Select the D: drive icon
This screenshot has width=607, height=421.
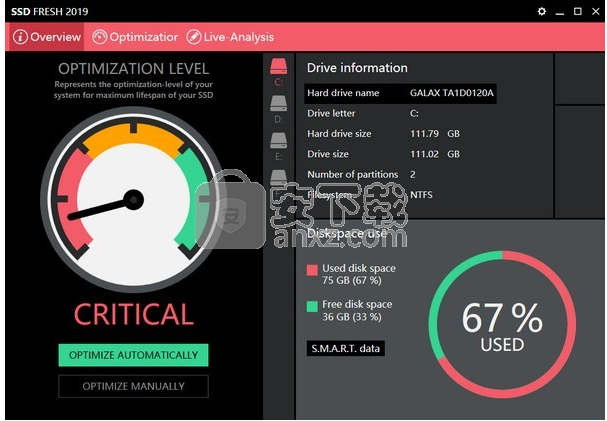click(x=278, y=103)
